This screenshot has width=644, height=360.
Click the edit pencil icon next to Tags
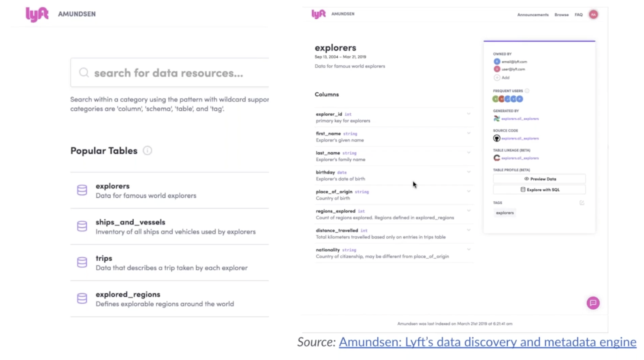[x=582, y=203]
